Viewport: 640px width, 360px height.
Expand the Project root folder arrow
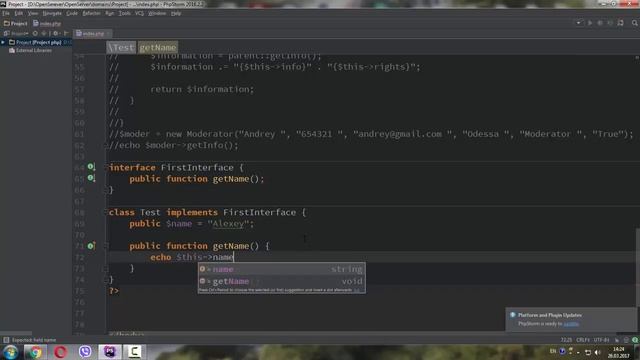tap(3, 42)
